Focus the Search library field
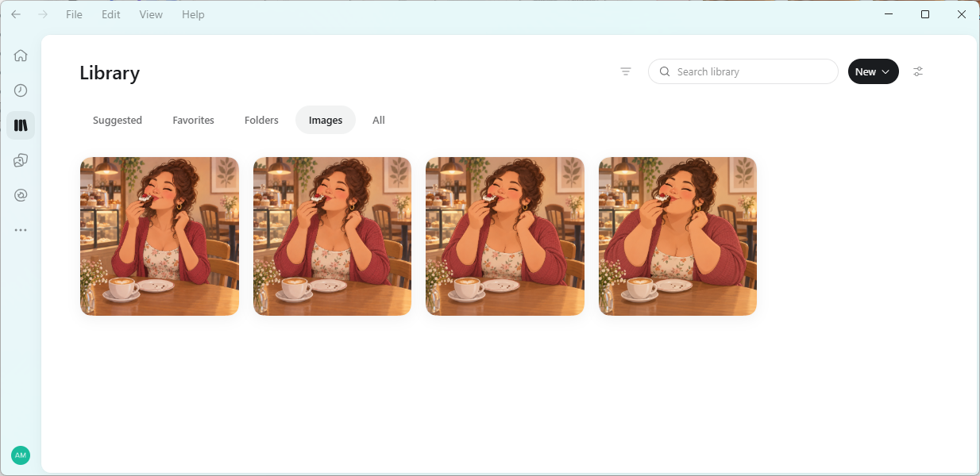This screenshot has height=476, width=980. pyautogui.click(x=743, y=71)
